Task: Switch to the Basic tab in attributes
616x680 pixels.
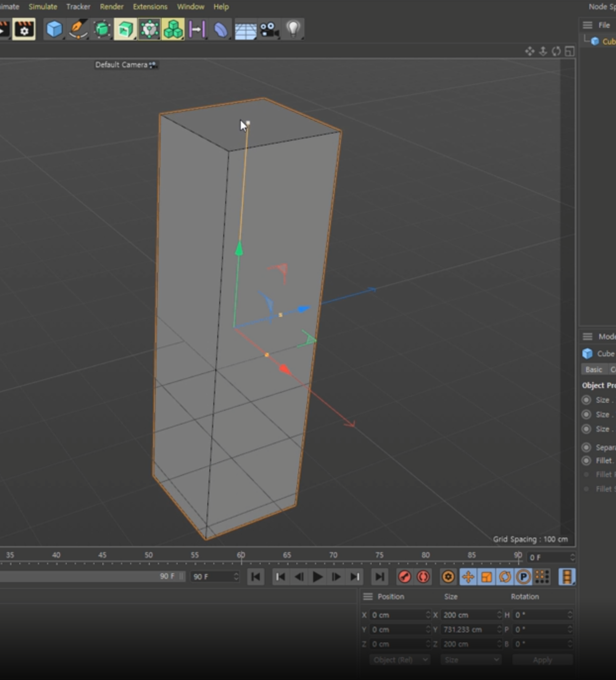Action: click(594, 370)
